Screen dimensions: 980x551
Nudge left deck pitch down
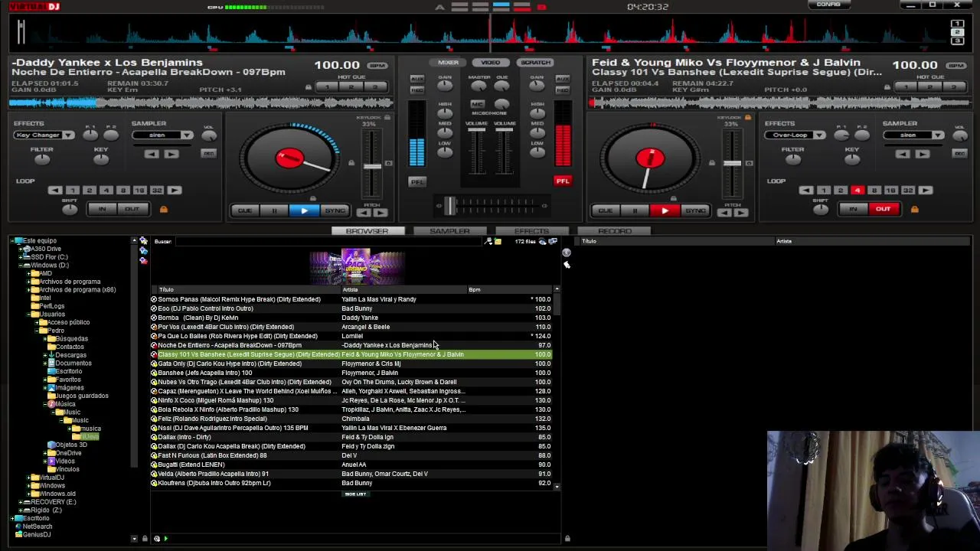click(x=364, y=213)
